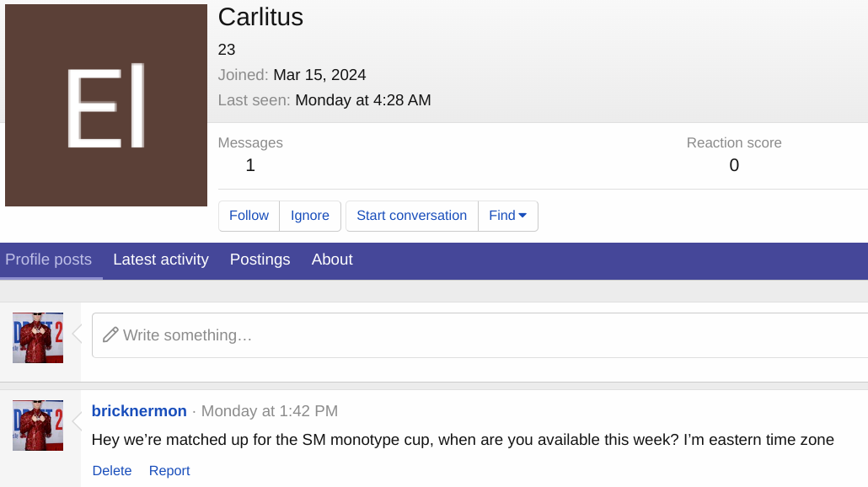The image size is (868, 487).
Task: Follow the user Carlitus
Action: coord(249,216)
